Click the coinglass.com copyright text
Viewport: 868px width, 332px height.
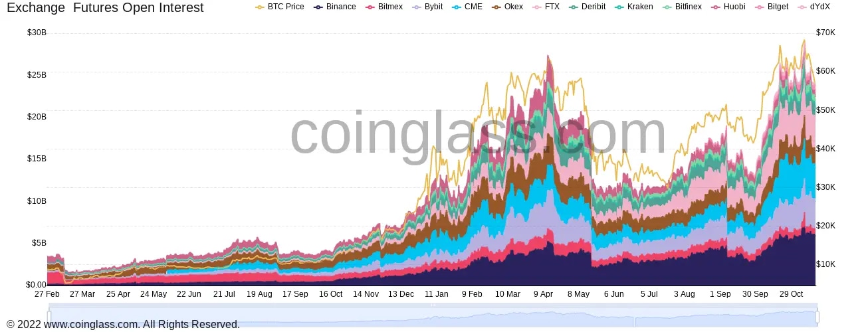(x=123, y=325)
